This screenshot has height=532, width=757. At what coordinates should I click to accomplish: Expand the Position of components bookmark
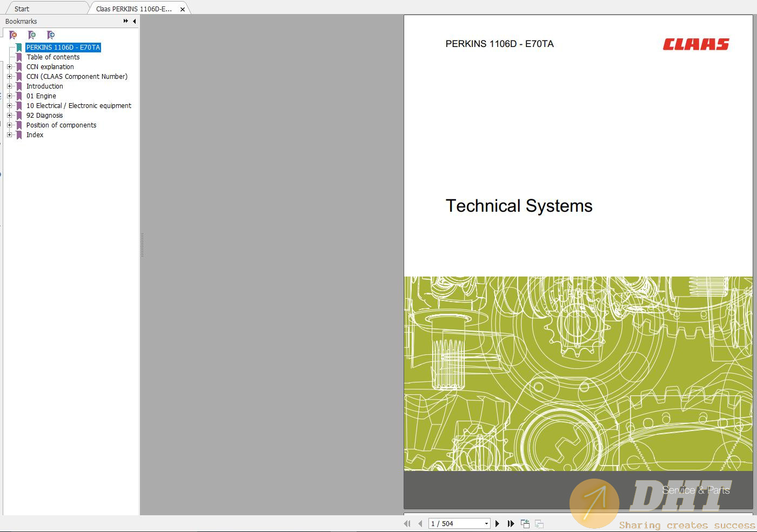coord(9,125)
